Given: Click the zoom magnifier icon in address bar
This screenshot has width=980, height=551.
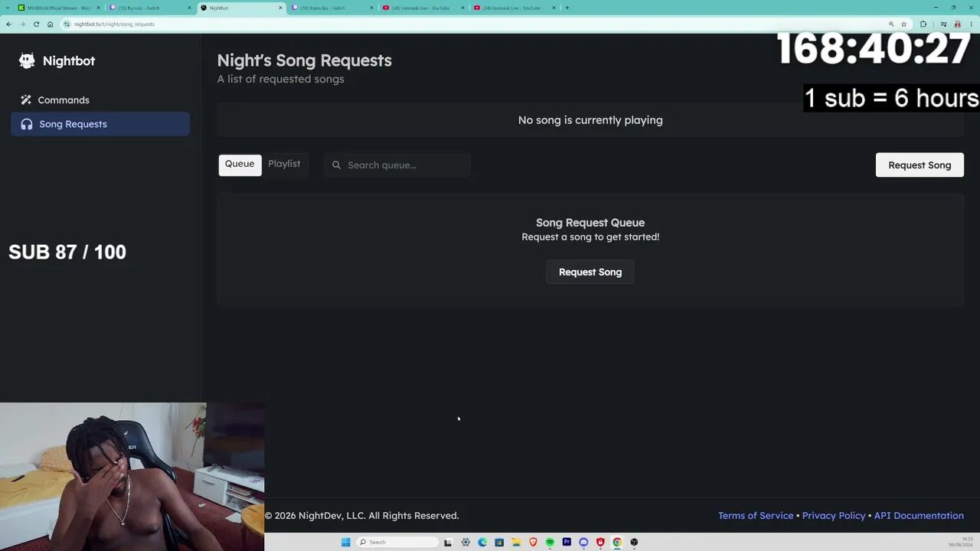Looking at the screenshot, I should point(891,24).
